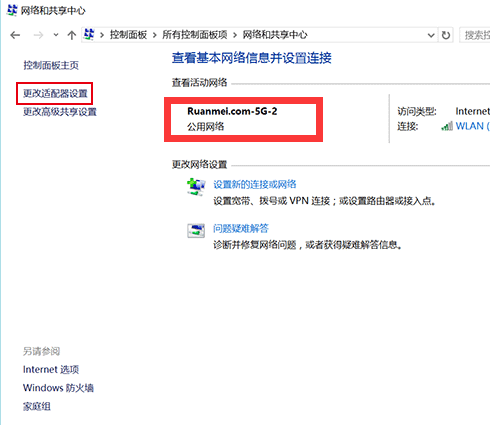490x425 pixels.
Task: Open 问题疑难解答 link
Action: point(241,228)
